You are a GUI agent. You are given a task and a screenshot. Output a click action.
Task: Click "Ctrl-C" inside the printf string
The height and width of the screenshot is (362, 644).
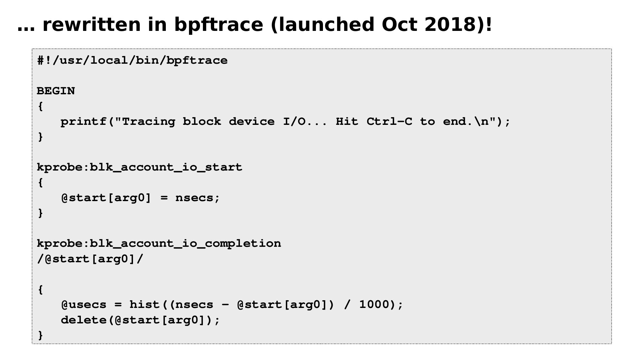389,122
